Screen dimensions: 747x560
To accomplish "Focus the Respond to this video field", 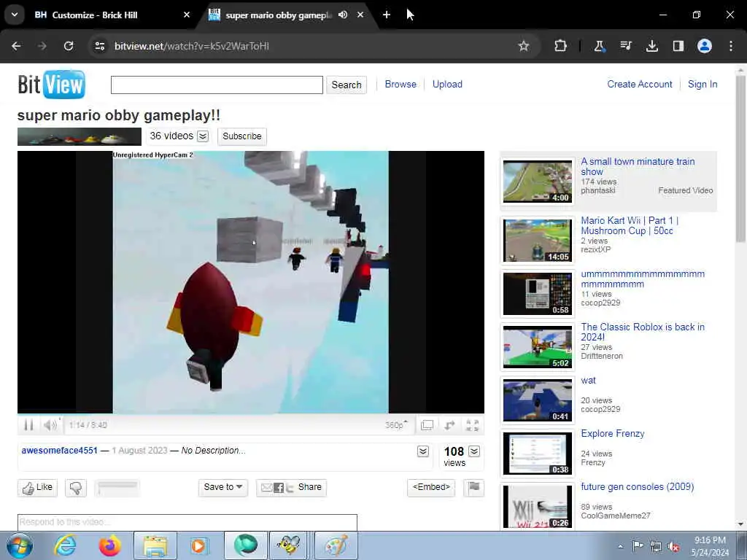I will click(x=187, y=522).
